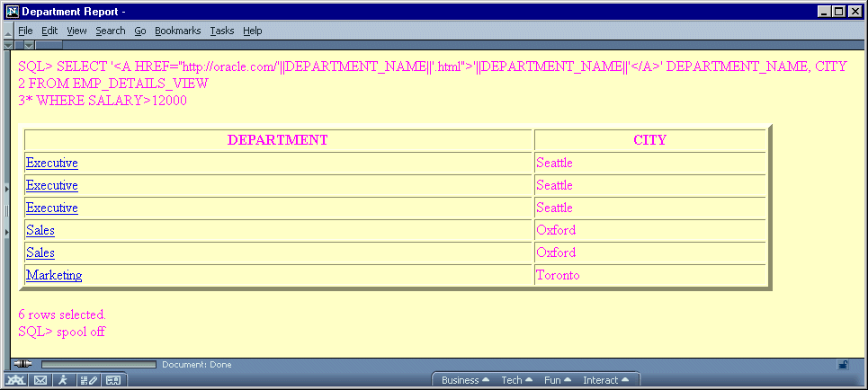Viewport: 868px width, 390px height.
Task: Open the Edit menu
Action: (x=49, y=31)
